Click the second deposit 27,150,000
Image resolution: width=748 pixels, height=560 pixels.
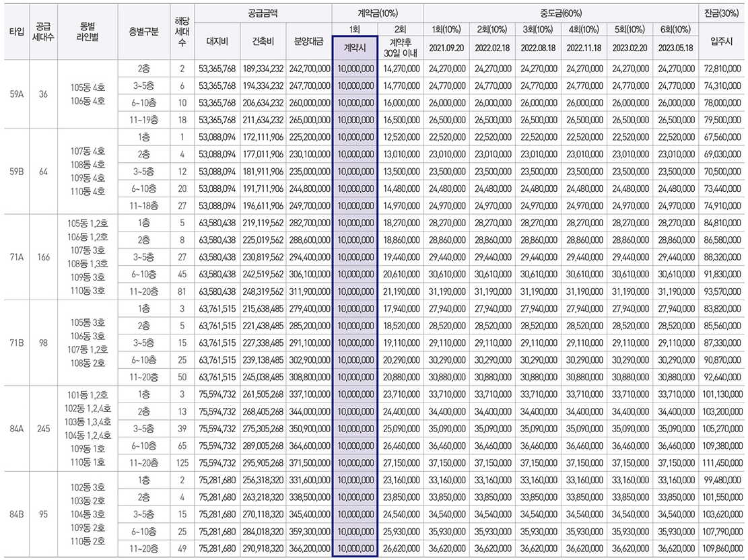pos(401,462)
